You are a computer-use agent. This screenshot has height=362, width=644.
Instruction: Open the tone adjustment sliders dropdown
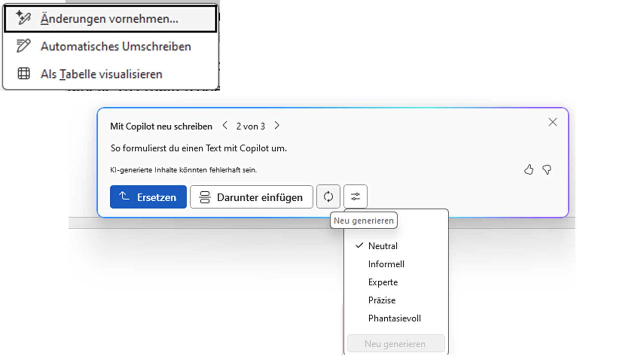pyautogui.click(x=356, y=196)
